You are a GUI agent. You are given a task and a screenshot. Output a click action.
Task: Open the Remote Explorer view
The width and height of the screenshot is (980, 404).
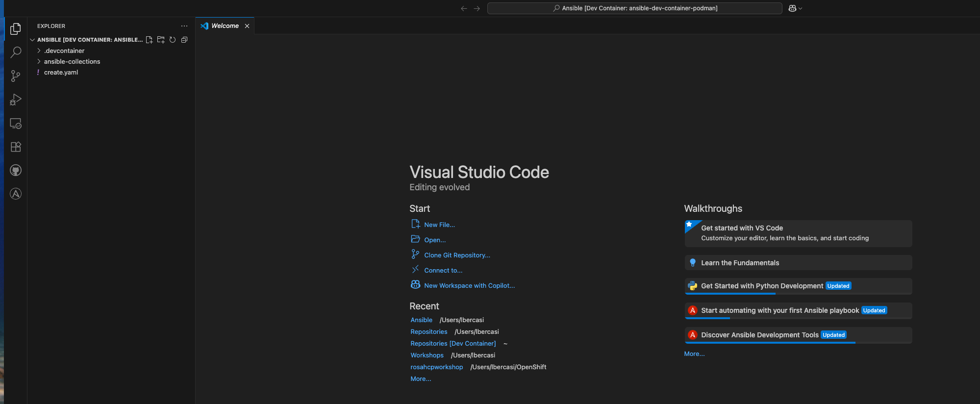click(x=16, y=123)
